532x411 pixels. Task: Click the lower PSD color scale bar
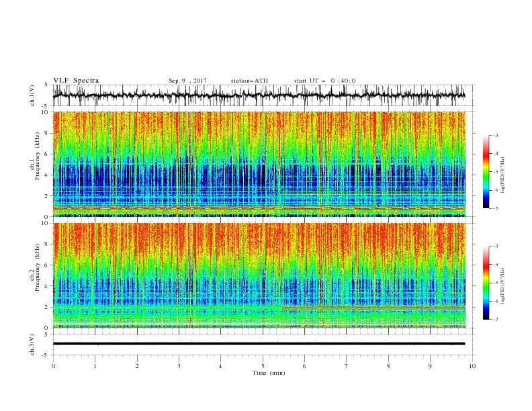486,283
